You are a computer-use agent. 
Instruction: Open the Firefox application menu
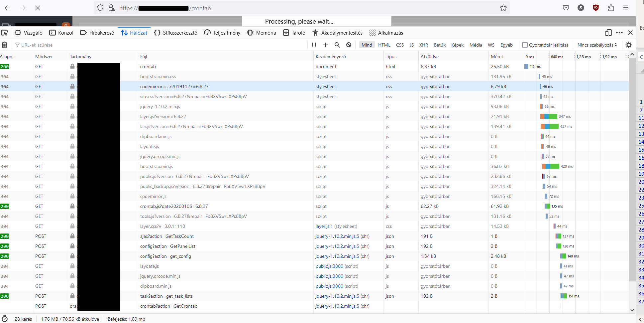click(x=625, y=8)
